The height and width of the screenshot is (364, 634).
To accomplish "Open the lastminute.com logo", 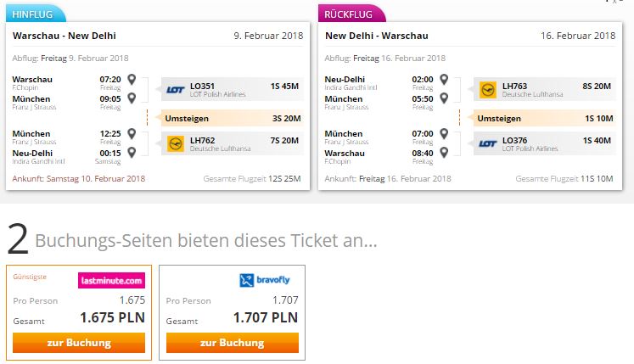I will click(111, 281).
